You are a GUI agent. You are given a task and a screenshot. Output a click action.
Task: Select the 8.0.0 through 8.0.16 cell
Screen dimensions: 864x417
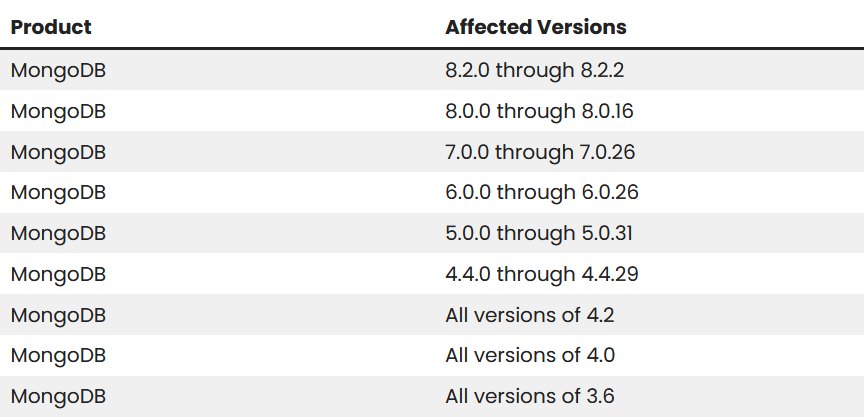coord(539,111)
